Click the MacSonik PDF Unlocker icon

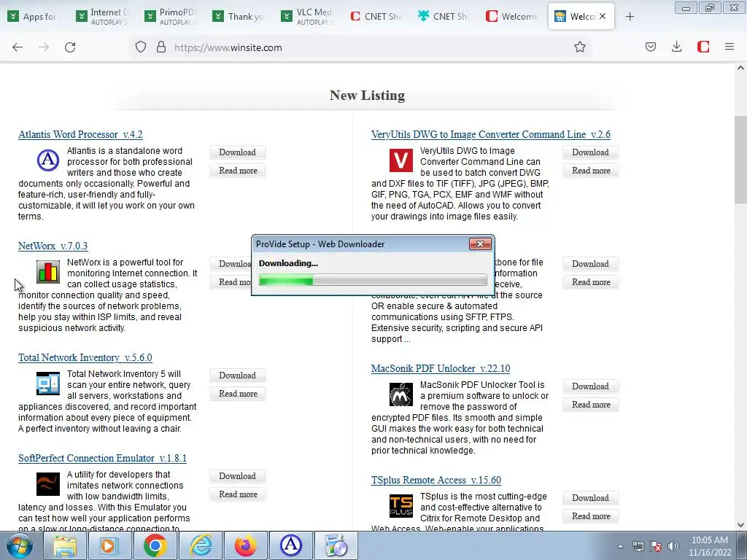tap(401, 394)
